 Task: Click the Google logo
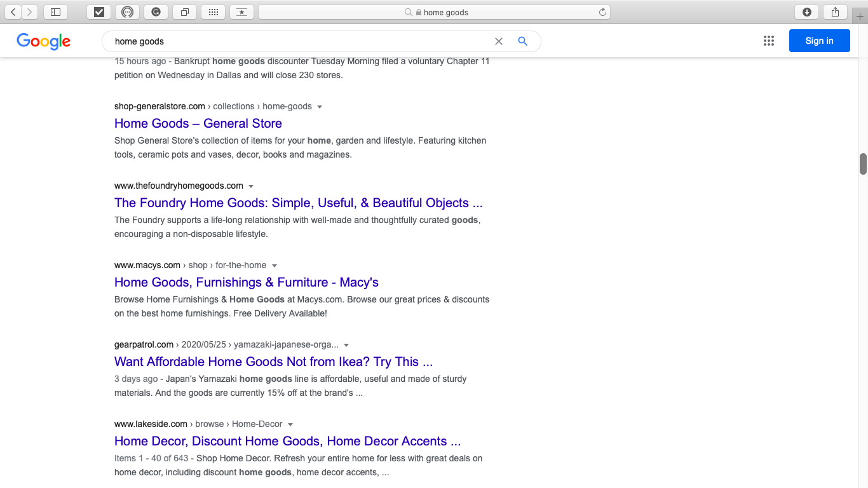click(x=43, y=41)
